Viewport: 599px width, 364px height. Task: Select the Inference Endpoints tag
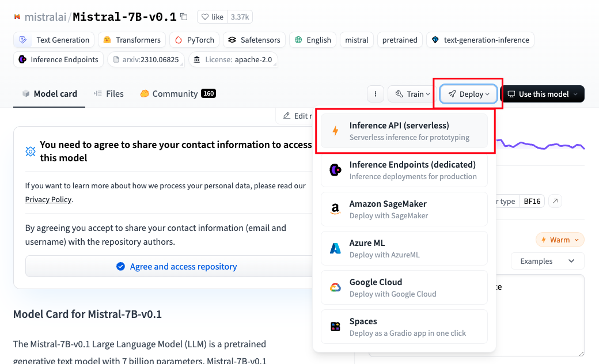(58, 59)
